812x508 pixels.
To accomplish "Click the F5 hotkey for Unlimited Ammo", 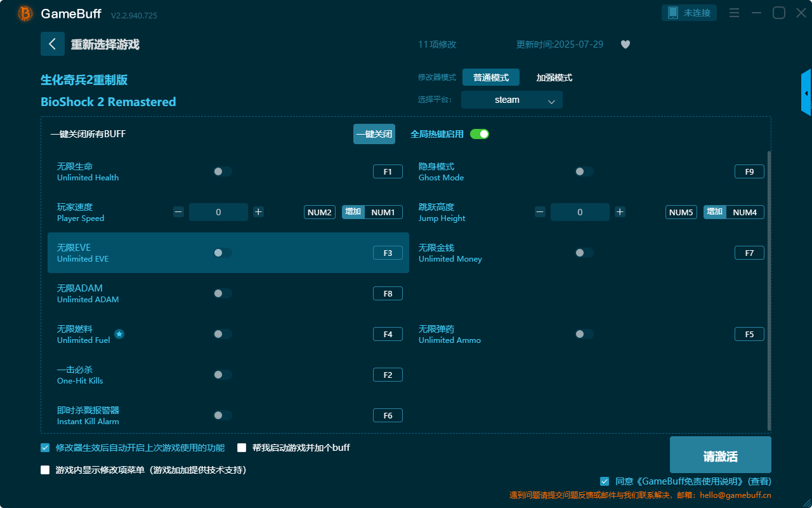I will tap(749, 334).
